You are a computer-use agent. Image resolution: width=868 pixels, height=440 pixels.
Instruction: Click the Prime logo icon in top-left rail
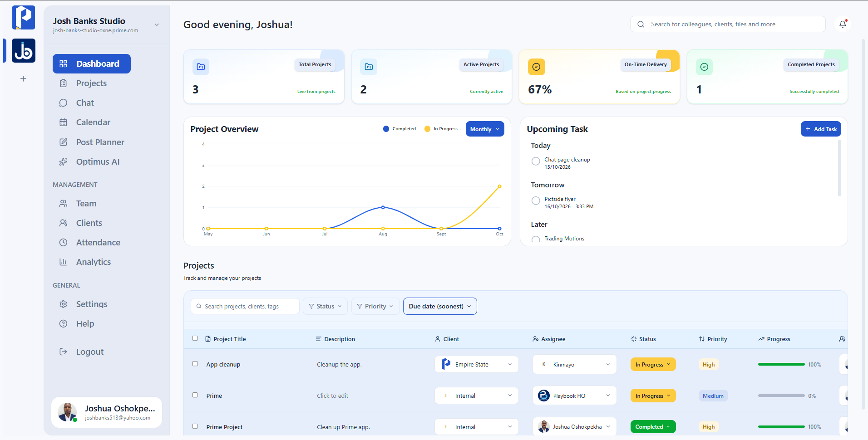24,17
